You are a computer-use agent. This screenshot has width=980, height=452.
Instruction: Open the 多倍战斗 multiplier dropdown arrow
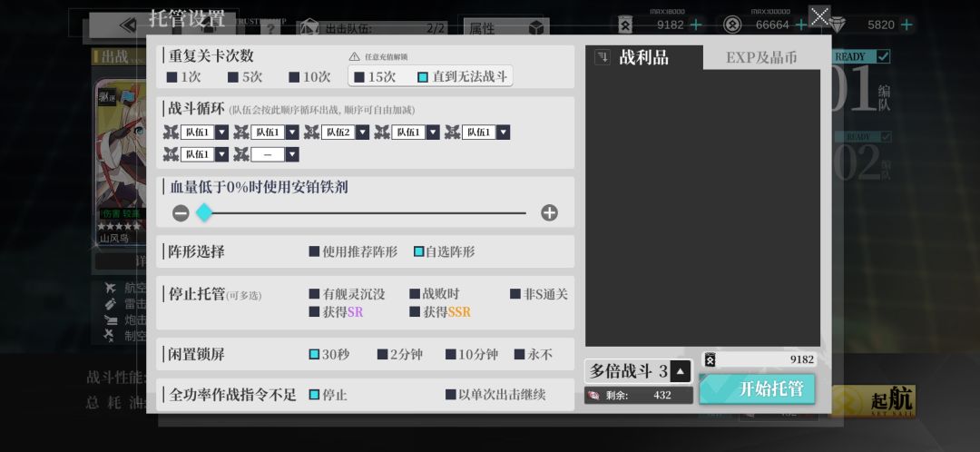[x=680, y=372]
